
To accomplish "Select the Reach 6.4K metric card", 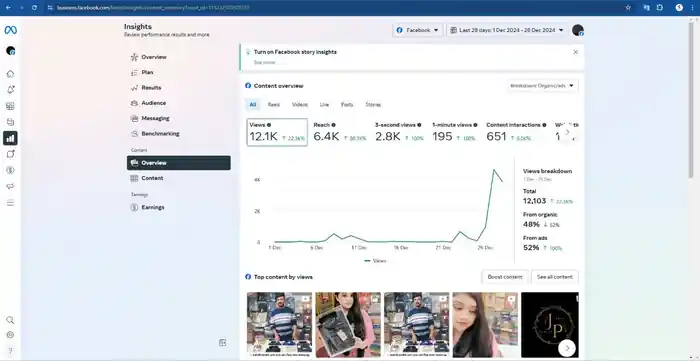I will (x=340, y=132).
